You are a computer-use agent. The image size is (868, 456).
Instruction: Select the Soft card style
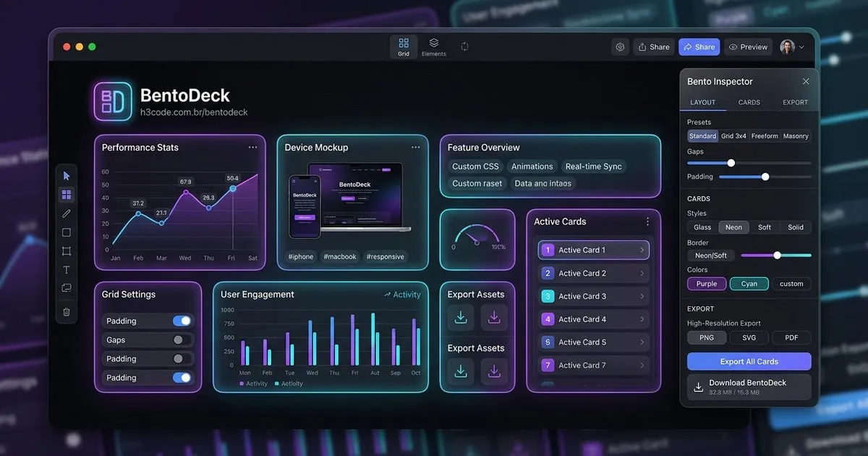(765, 227)
